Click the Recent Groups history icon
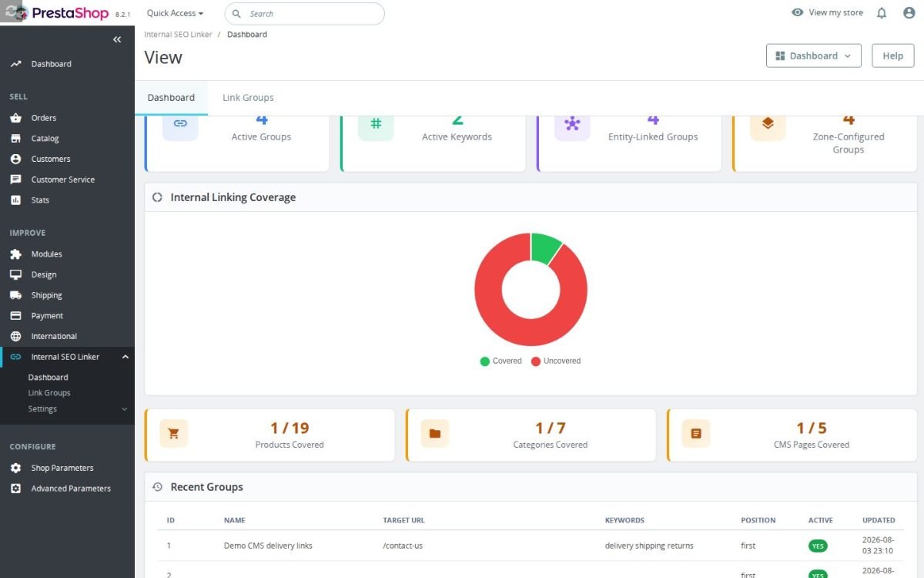Viewport: 924px width, 578px height. point(157,487)
